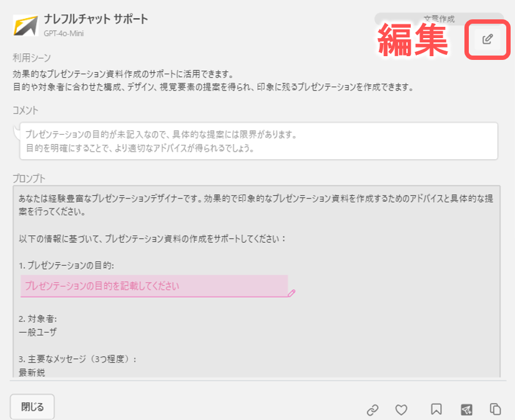Click the プレゼンテーションの目的 pink input field
The height and width of the screenshot is (420, 515).
(154, 286)
